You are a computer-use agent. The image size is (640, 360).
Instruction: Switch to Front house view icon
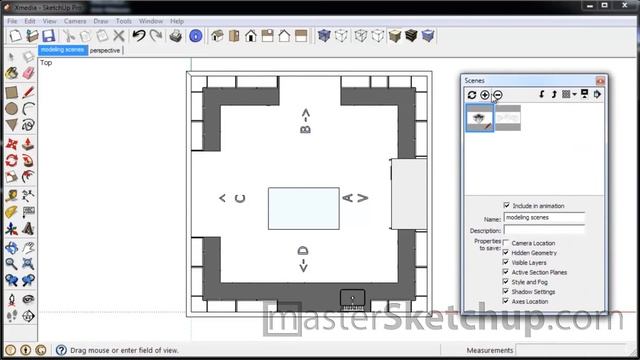[251, 36]
